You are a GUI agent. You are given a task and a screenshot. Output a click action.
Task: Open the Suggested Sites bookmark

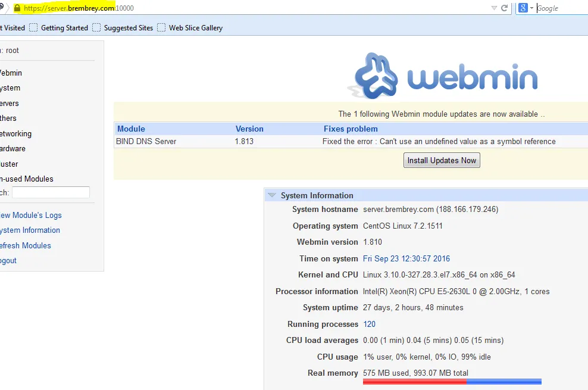(123, 28)
